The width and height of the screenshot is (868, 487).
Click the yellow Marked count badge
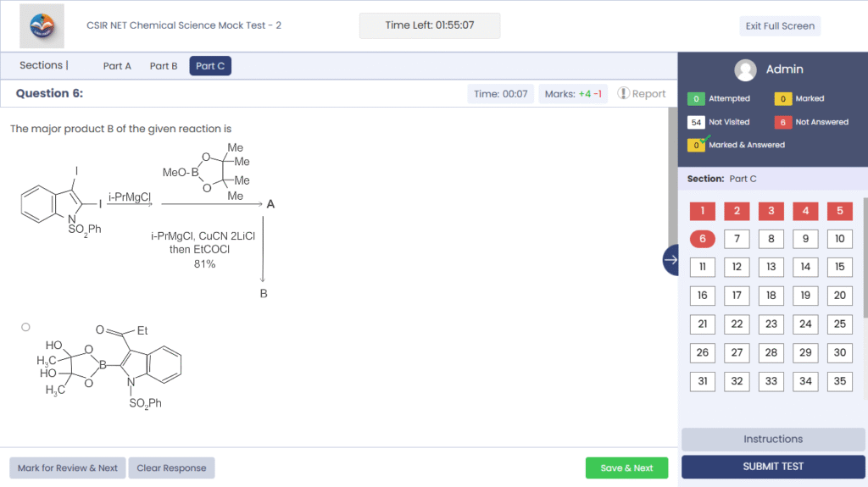click(782, 98)
